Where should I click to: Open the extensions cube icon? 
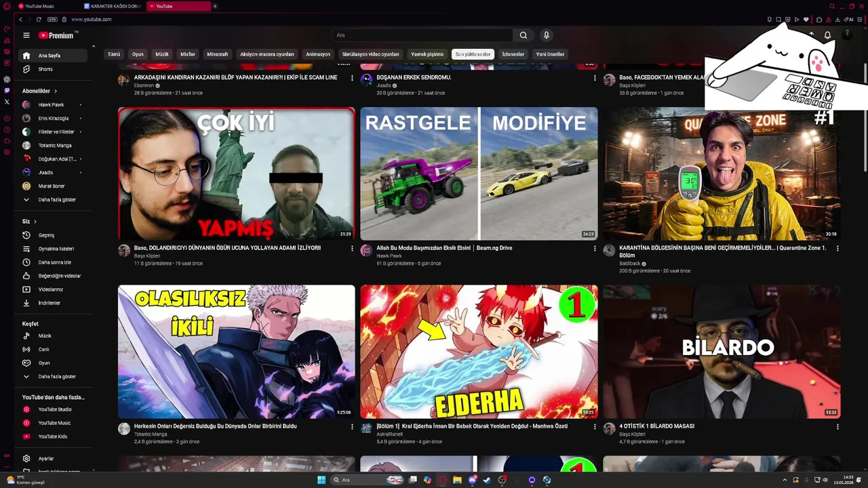(x=819, y=20)
